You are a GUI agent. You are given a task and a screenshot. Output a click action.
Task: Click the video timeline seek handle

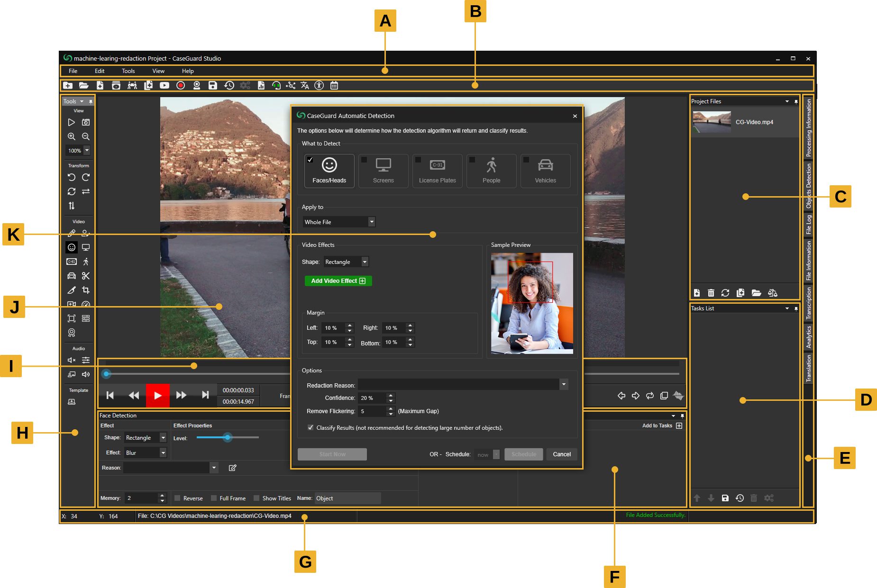(x=107, y=374)
